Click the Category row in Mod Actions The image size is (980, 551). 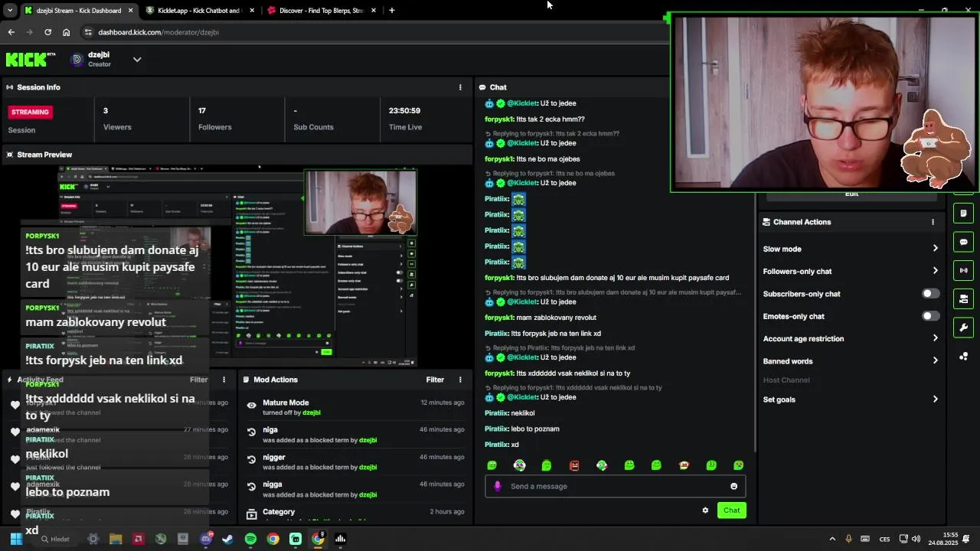[x=356, y=512]
